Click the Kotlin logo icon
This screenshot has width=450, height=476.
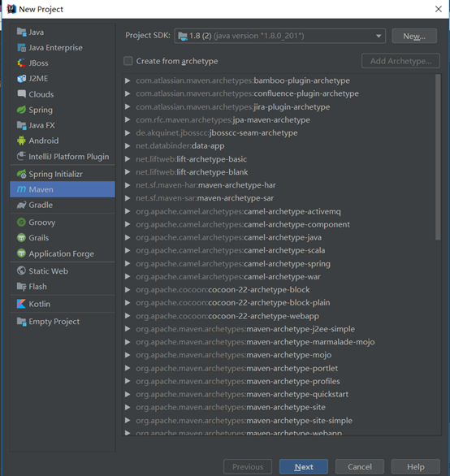22,304
